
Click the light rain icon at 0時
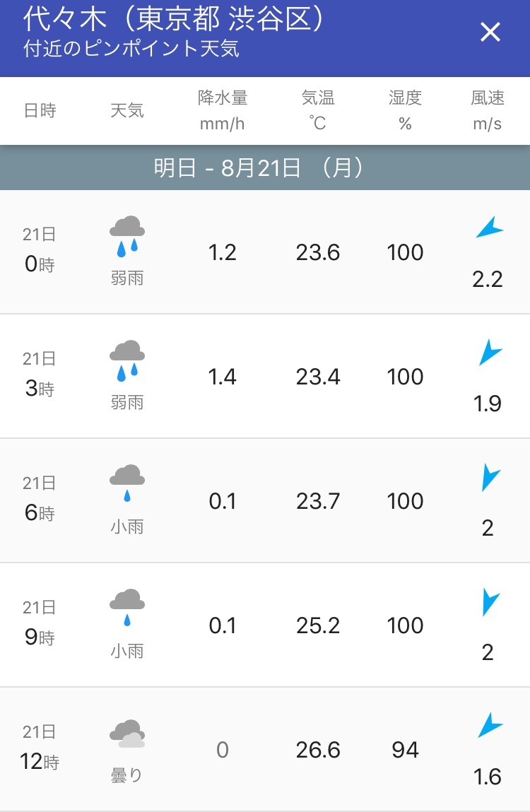click(x=127, y=236)
